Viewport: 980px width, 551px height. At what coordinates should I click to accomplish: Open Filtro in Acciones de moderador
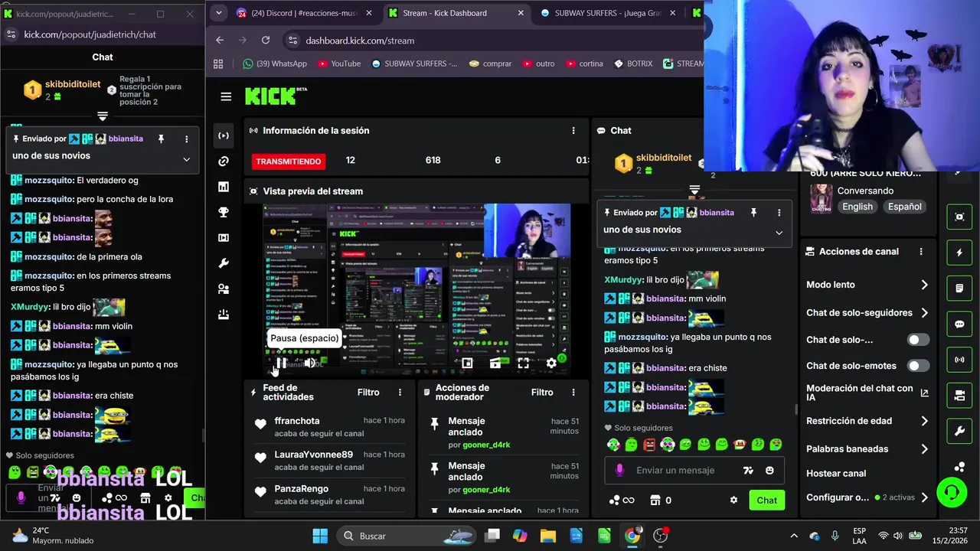pos(542,393)
